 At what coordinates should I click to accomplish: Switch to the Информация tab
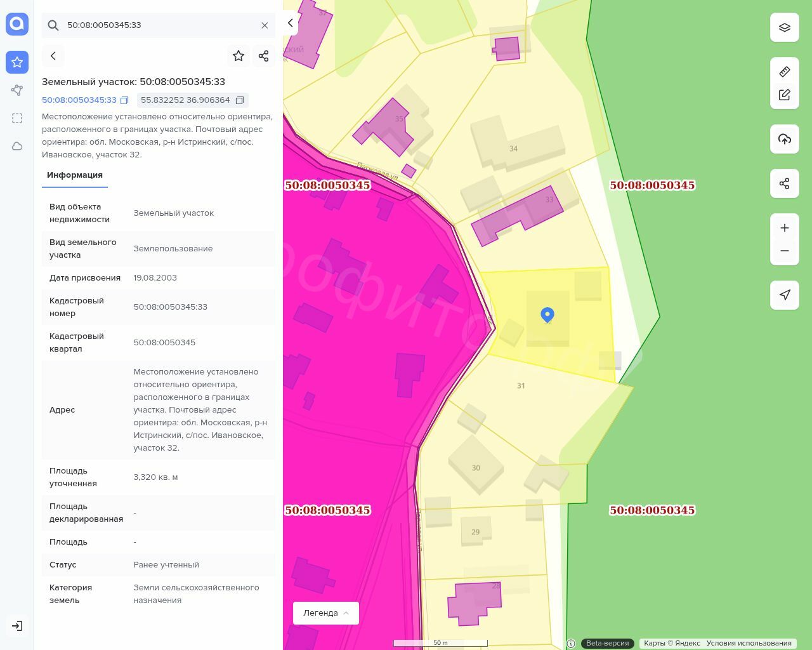tap(75, 175)
